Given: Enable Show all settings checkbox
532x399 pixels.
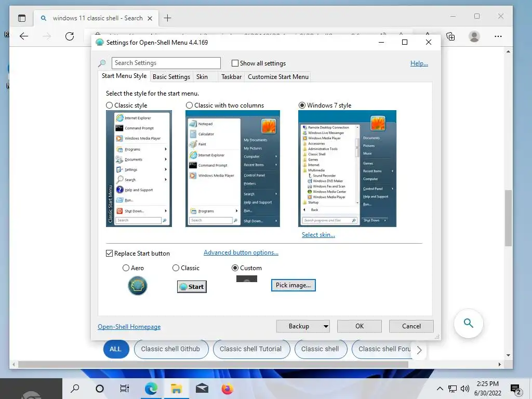Looking at the screenshot, I should [235, 63].
